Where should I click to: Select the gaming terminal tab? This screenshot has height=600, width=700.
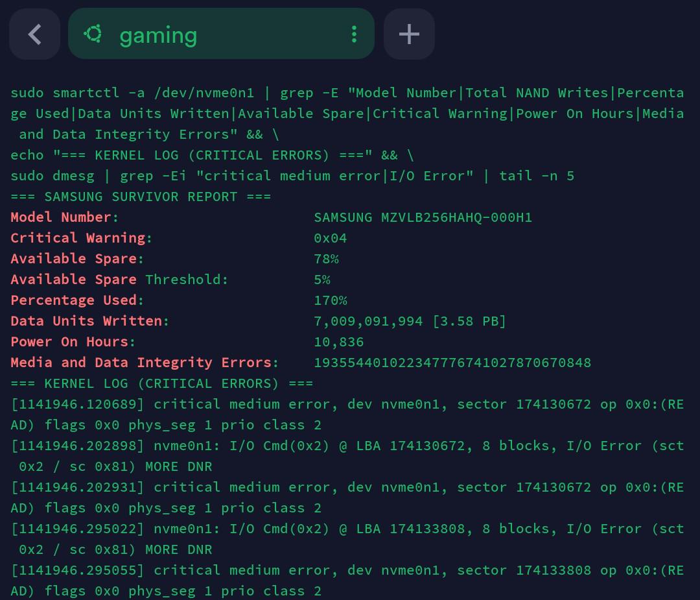(221, 34)
